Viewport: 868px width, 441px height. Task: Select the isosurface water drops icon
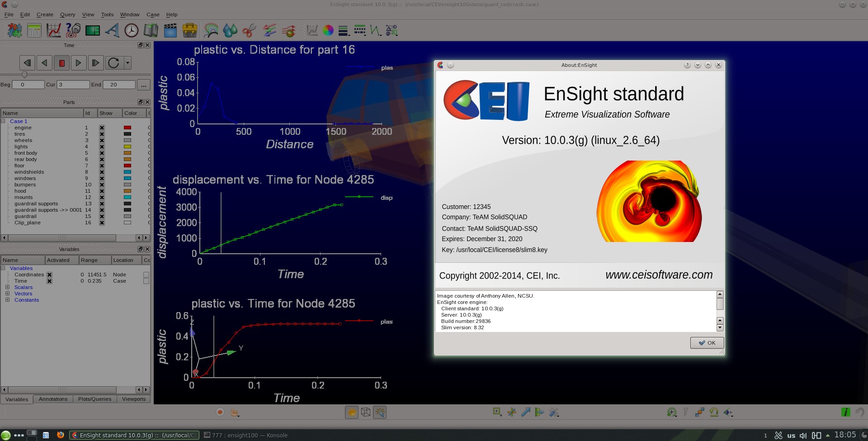click(230, 31)
